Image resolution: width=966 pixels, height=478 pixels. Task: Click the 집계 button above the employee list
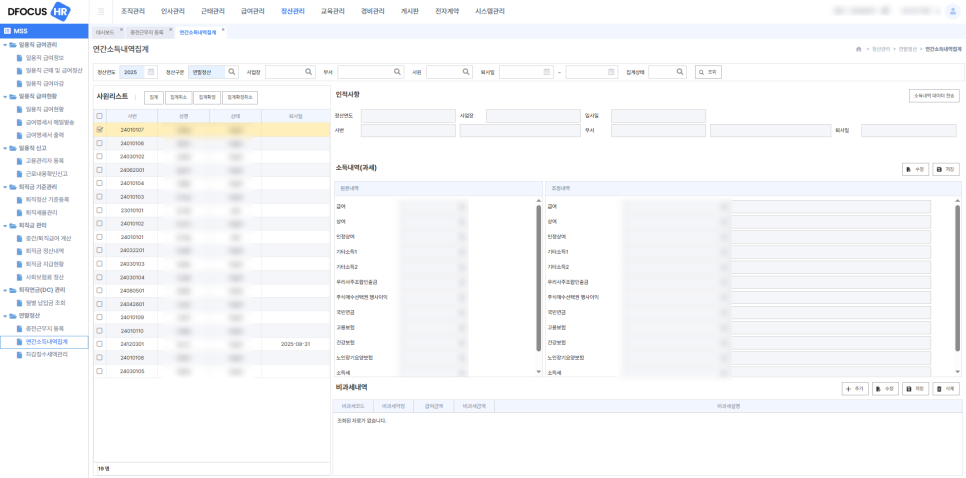154,97
